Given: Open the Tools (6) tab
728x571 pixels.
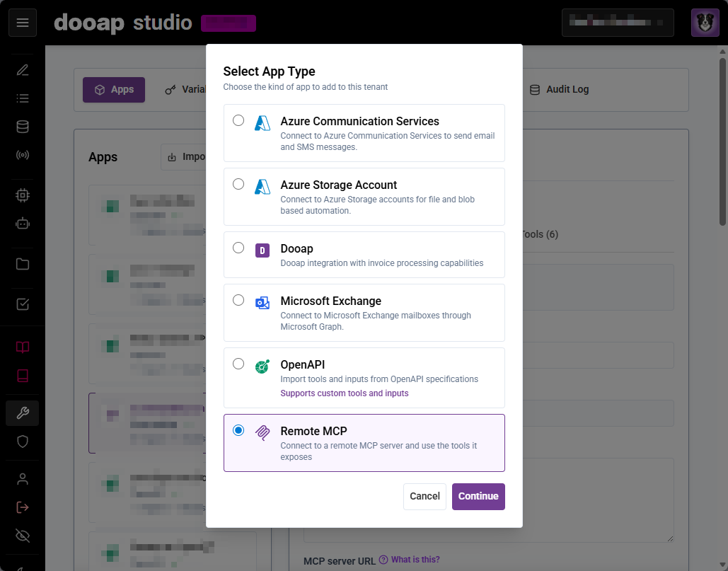Looking at the screenshot, I should click(540, 234).
